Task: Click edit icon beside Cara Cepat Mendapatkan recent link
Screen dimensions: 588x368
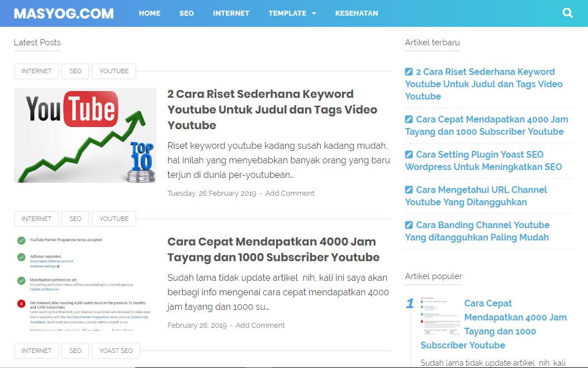Action: click(x=409, y=119)
